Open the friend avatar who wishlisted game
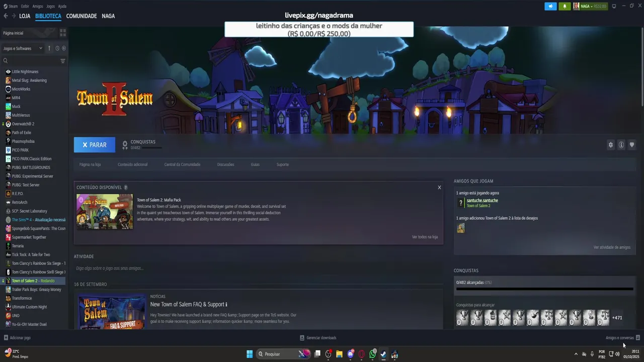 (x=461, y=228)
